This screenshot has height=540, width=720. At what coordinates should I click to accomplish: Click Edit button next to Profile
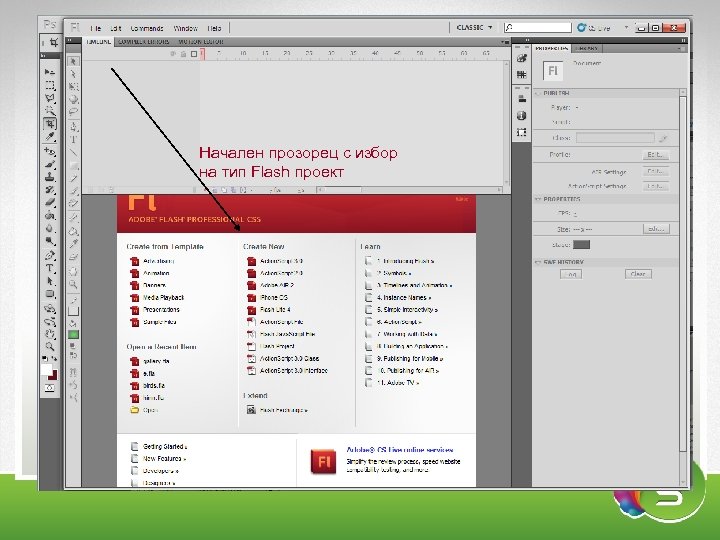click(655, 155)
